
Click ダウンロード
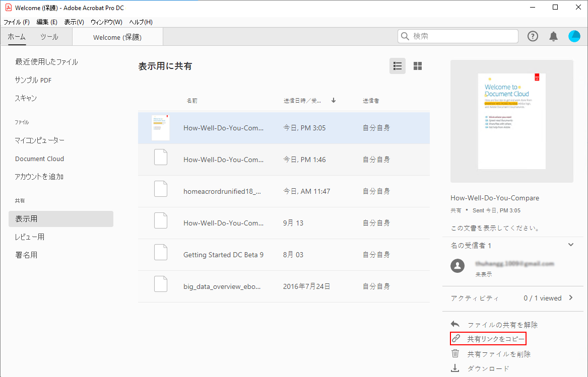pyautogui.click(x=488, y=368)
